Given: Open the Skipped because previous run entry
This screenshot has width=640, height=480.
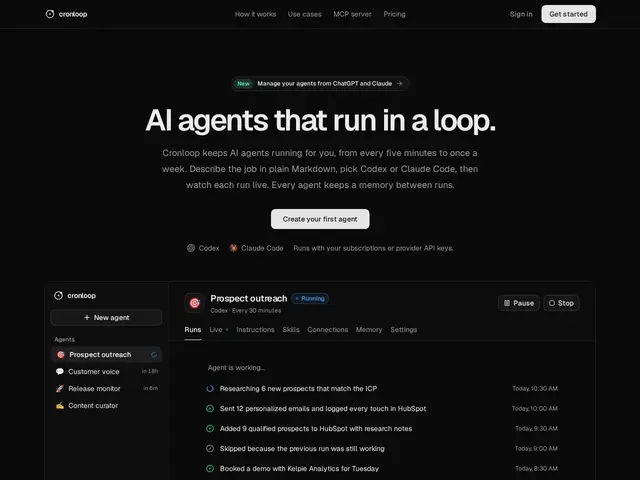Looking at the screenshot, I should point(382,449).
